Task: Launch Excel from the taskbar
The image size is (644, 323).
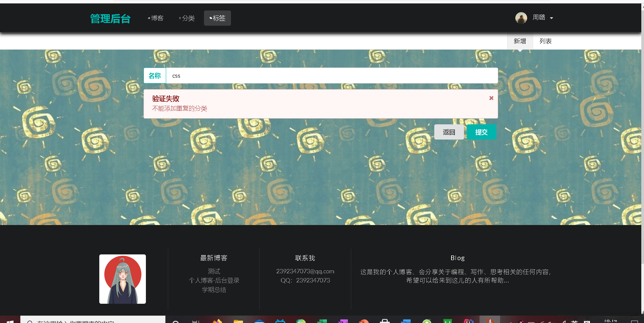Action: point(323,320)
